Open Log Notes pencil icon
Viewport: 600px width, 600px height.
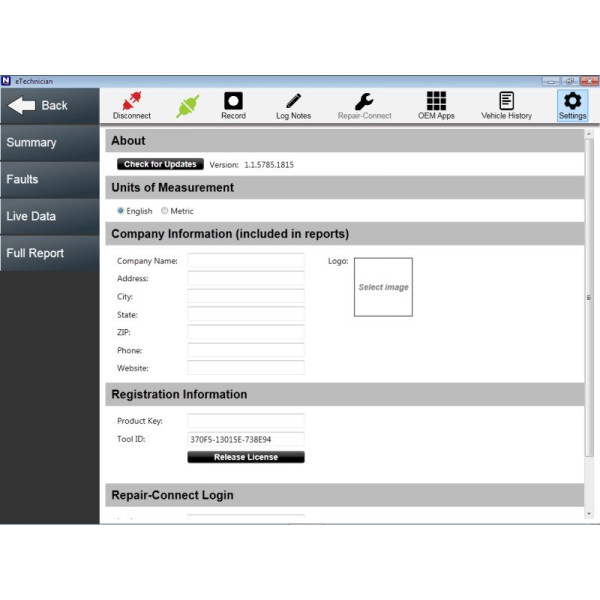293,101
